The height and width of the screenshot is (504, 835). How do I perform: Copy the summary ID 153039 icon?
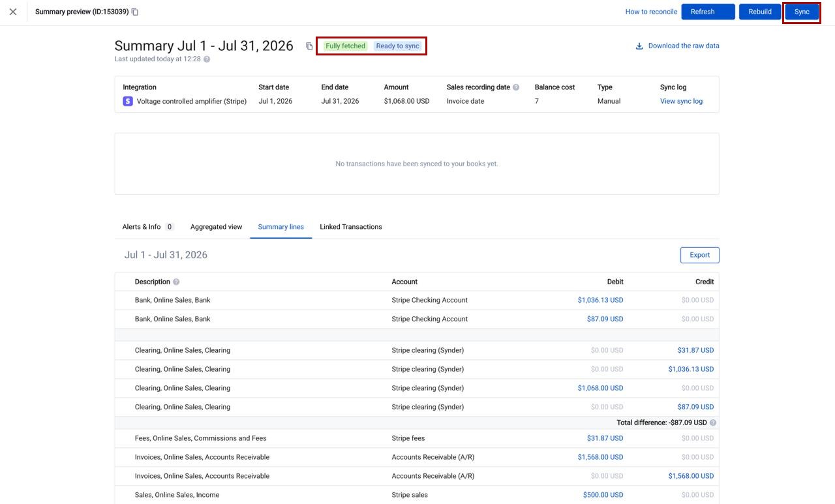click(135, 12)
